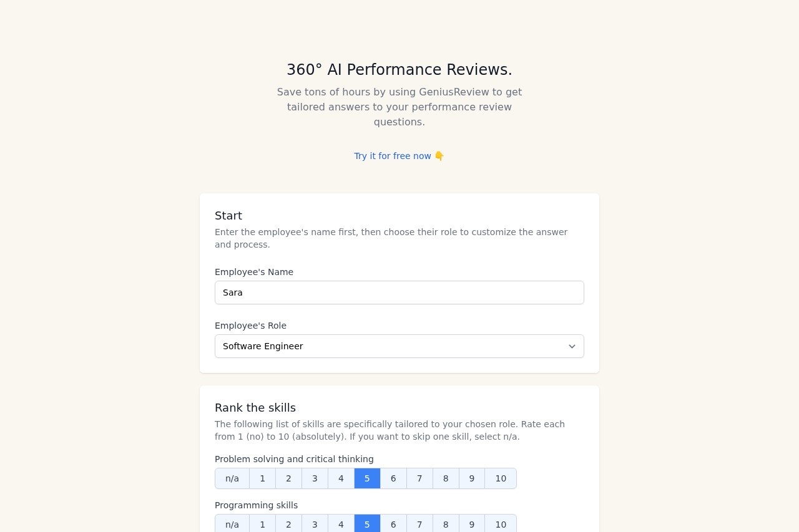Image resolution: width=799 pixels, height=532 pixels.
Task: Rate Programming skills as 7
Action: tap(419, 525)
